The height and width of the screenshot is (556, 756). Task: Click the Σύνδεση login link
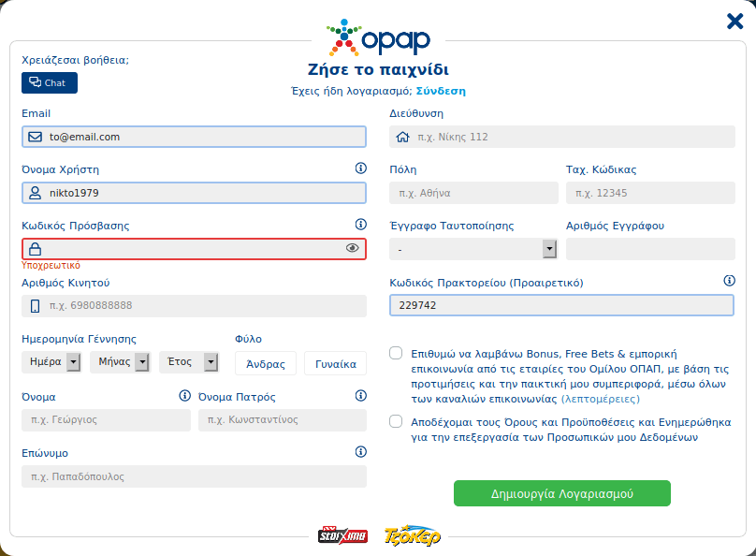point(441,91)
